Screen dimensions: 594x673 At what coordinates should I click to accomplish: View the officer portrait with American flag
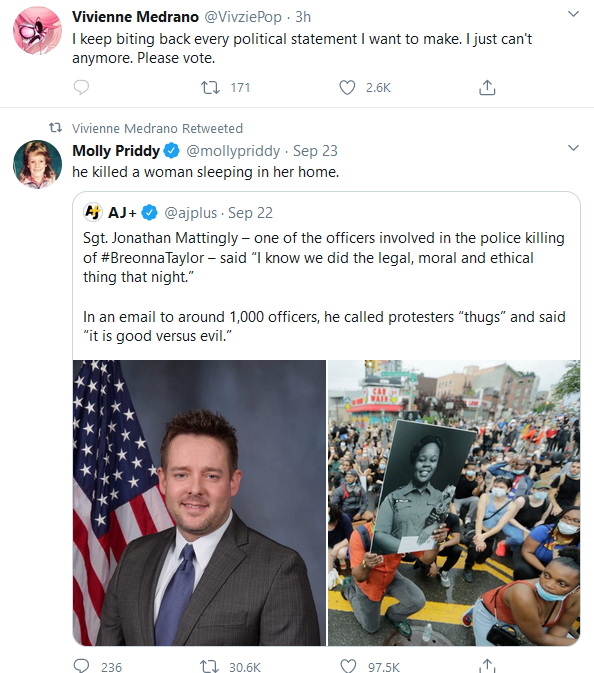click(200, 503)
